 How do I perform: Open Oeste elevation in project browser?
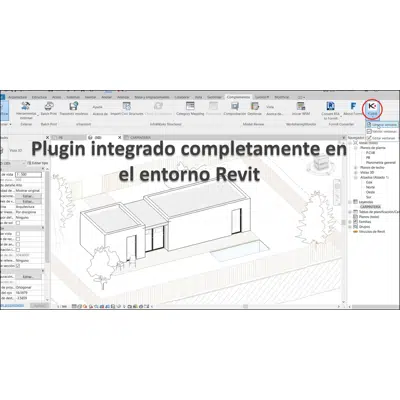[x=371, y=192]
